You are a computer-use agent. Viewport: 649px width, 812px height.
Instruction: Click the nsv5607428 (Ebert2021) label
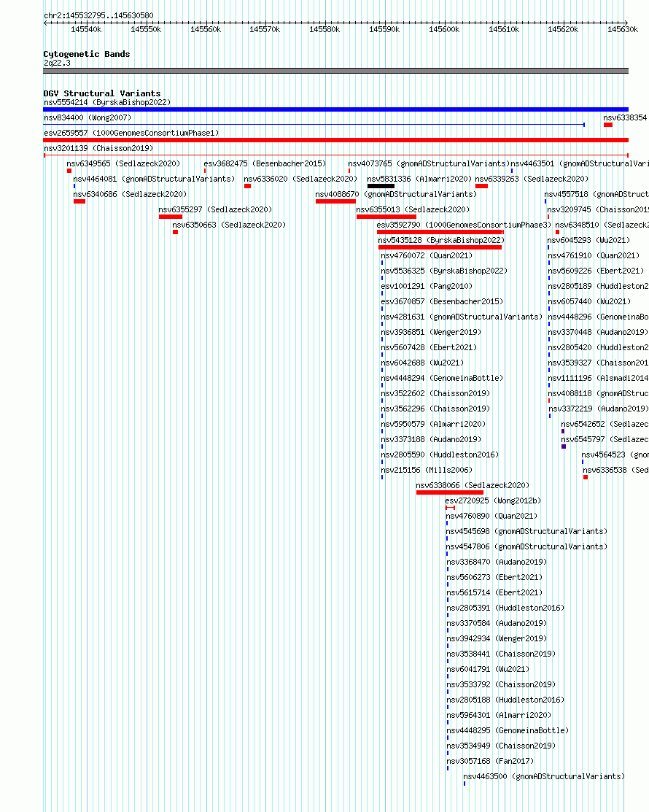click(x=429, y=348)
